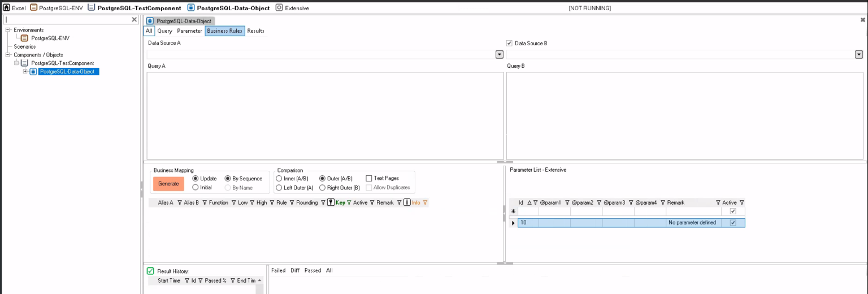868x294 pixels.
Task: Click the PostgreSQL-ENV icon in the tree
Action: point(24,38)
